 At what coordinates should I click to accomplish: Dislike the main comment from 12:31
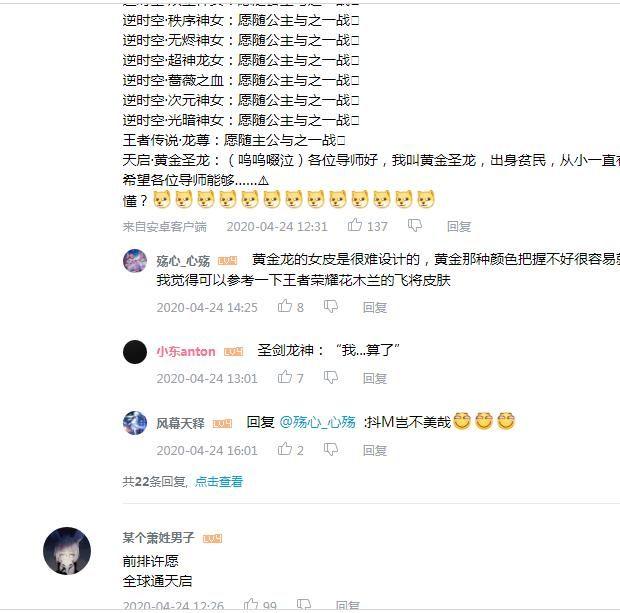(415, 225)
